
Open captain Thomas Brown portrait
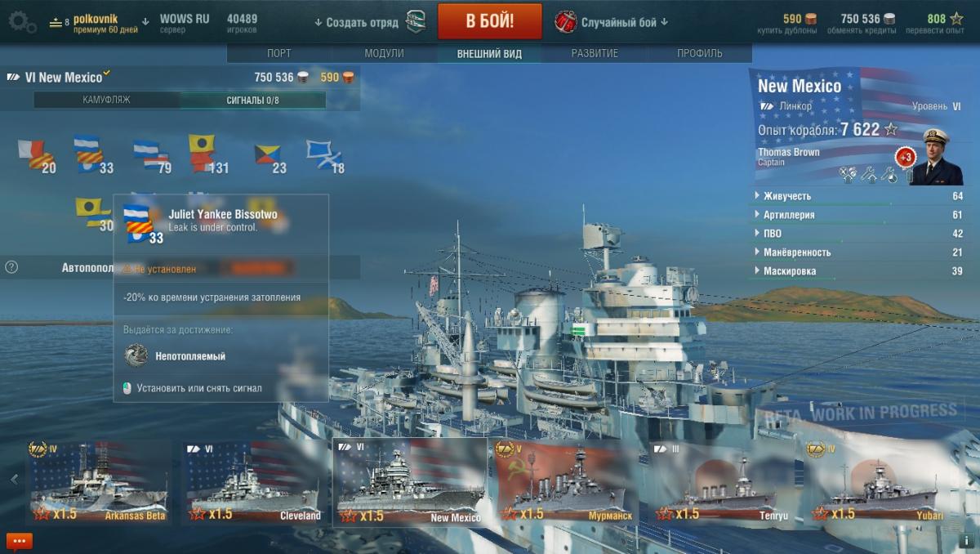click(x=936, y=157)
